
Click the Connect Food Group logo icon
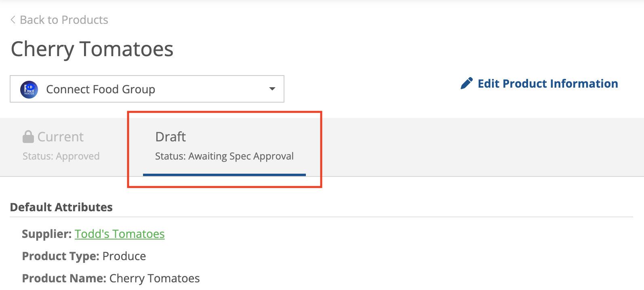(x=29, y=89)
